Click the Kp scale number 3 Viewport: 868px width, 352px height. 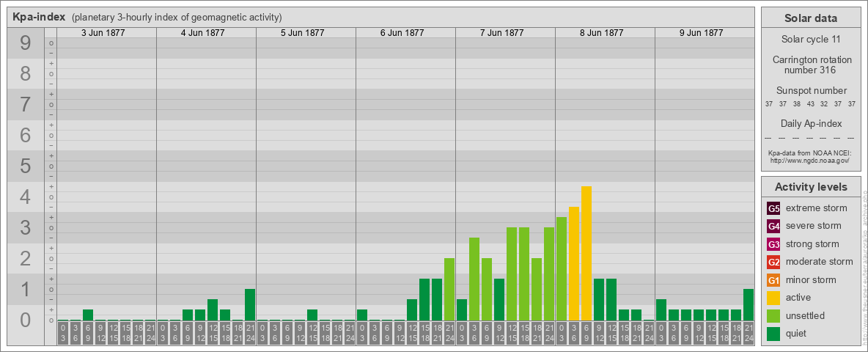coord(26,227)
